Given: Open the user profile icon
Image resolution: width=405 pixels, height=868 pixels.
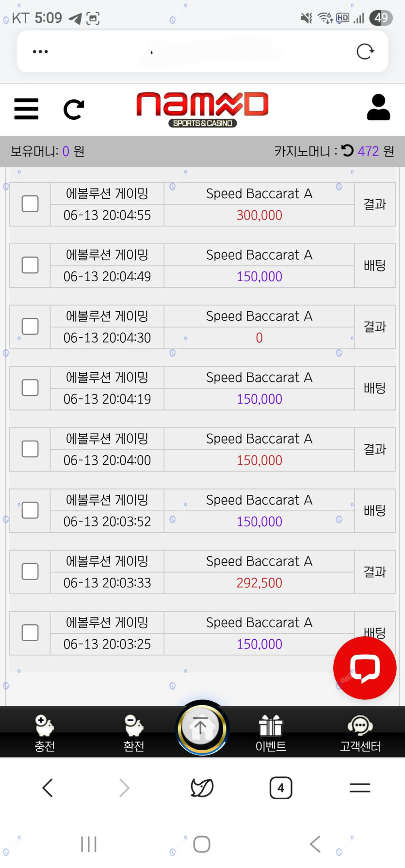Looking at the screenshot, I should tap(378, 108).
